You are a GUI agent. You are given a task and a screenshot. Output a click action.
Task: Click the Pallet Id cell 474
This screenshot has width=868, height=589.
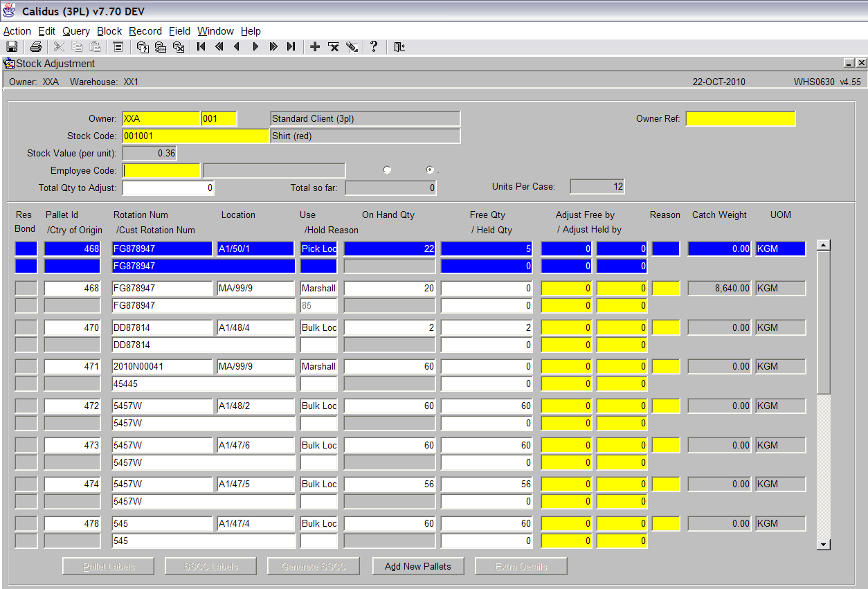coord(73,484)
